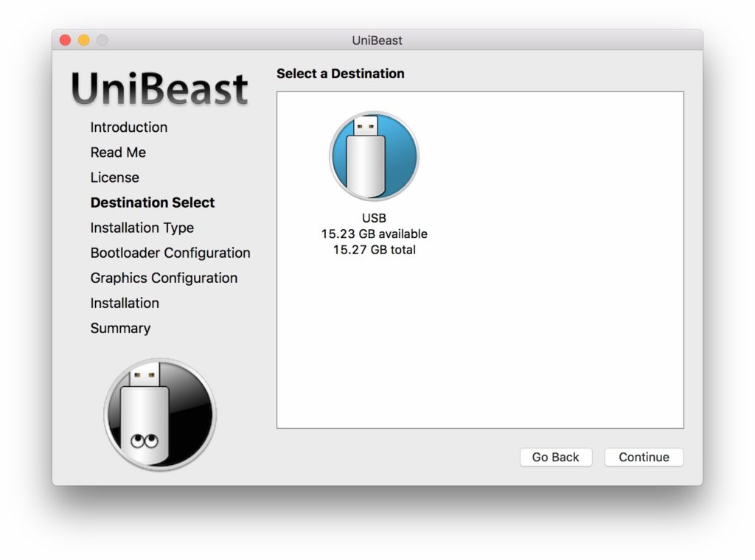Select the License step

(114, 178)
